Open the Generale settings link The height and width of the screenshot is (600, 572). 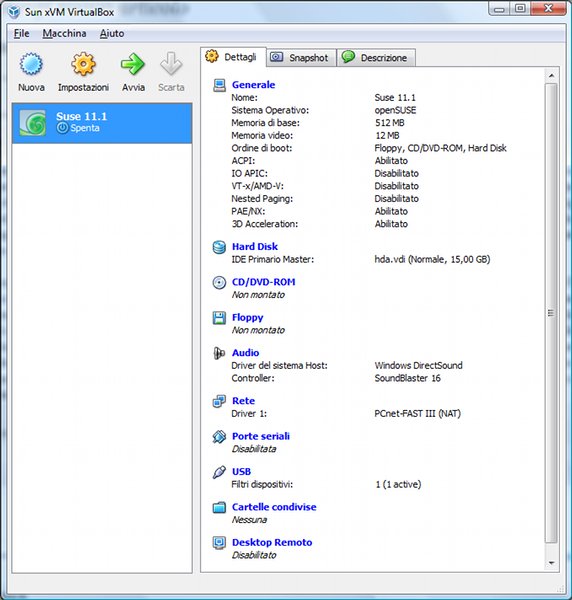253,85
